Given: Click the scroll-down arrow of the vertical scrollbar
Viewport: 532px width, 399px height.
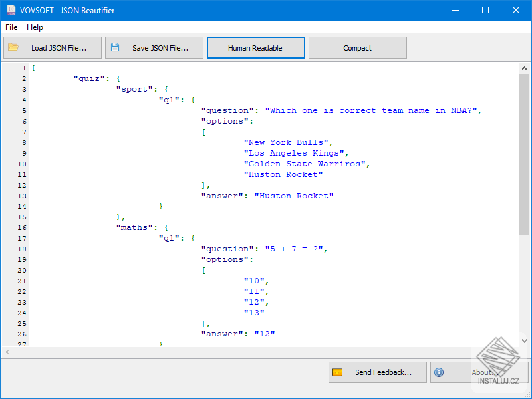Looking at the screenshot, I should (x=524, y=341).
